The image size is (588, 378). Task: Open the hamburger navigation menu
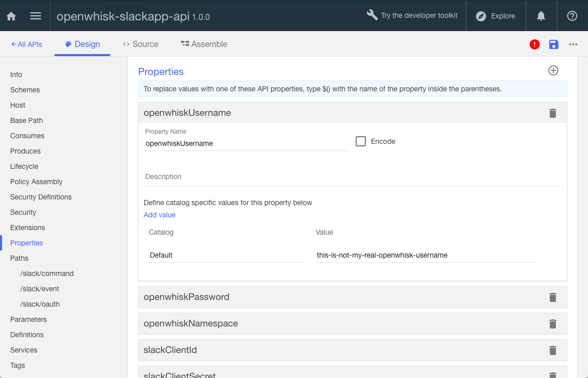point(36,16)
